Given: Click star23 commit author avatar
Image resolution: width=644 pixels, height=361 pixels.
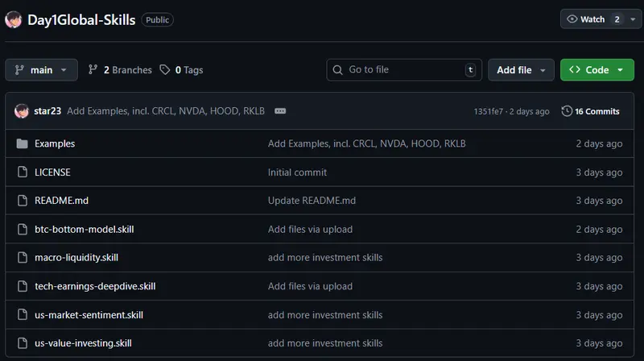Looking at the screenshot, I should coord(22,111).
